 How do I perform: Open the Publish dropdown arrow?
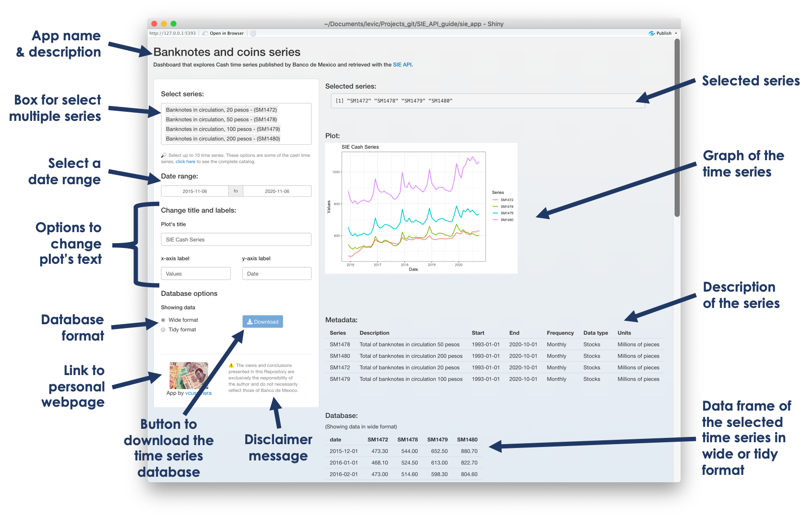676,33
